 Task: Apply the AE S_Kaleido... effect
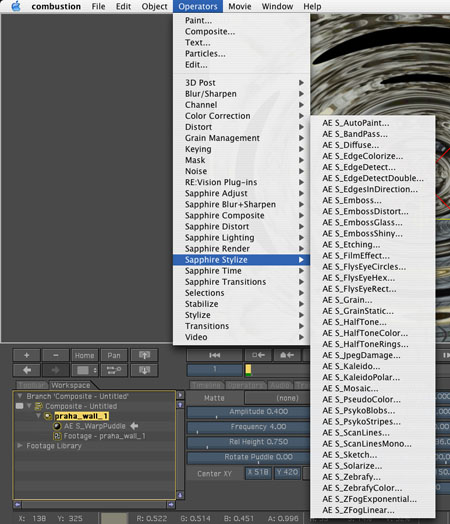click(372, 366)
